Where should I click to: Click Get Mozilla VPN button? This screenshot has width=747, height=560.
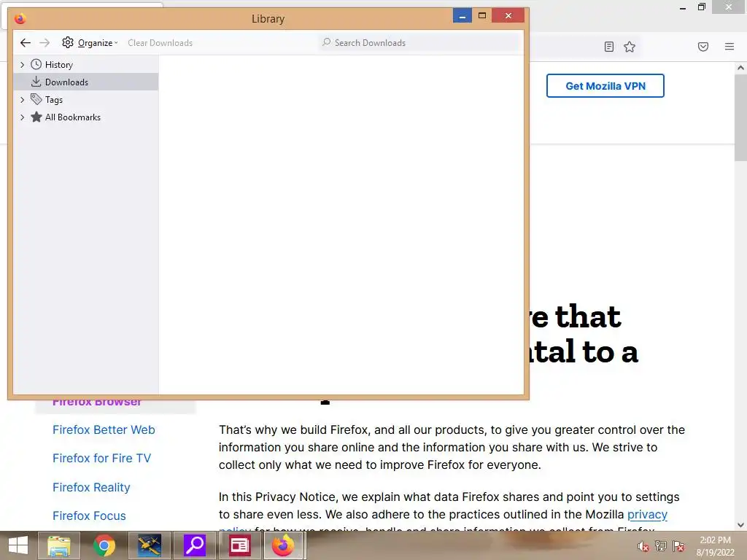(x=605, y=86)
